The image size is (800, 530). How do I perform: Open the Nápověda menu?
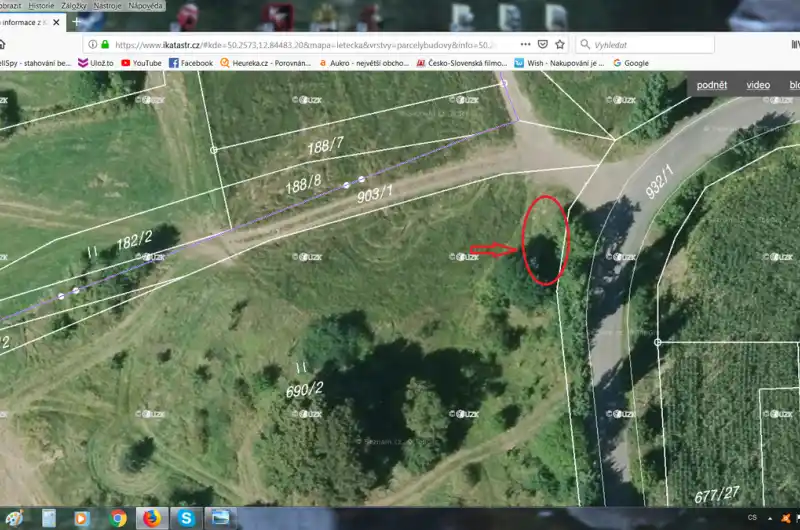tap(145, 6)
